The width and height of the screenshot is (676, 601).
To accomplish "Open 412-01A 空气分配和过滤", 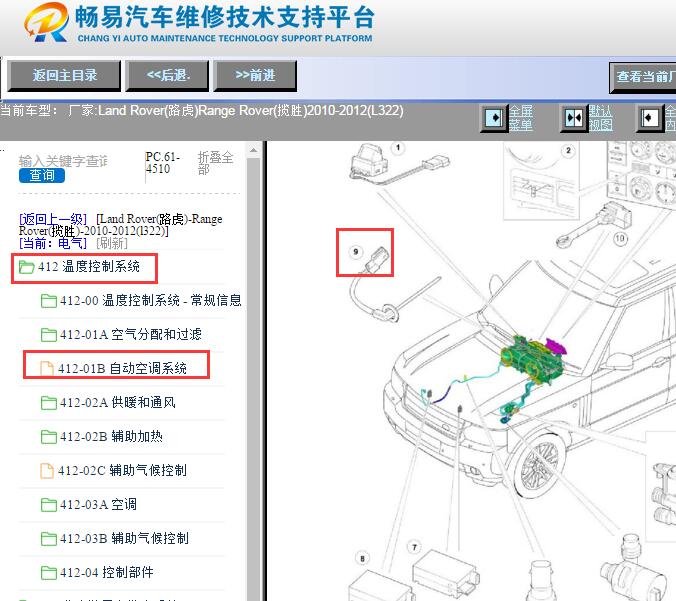I will [x=131, y=335].
